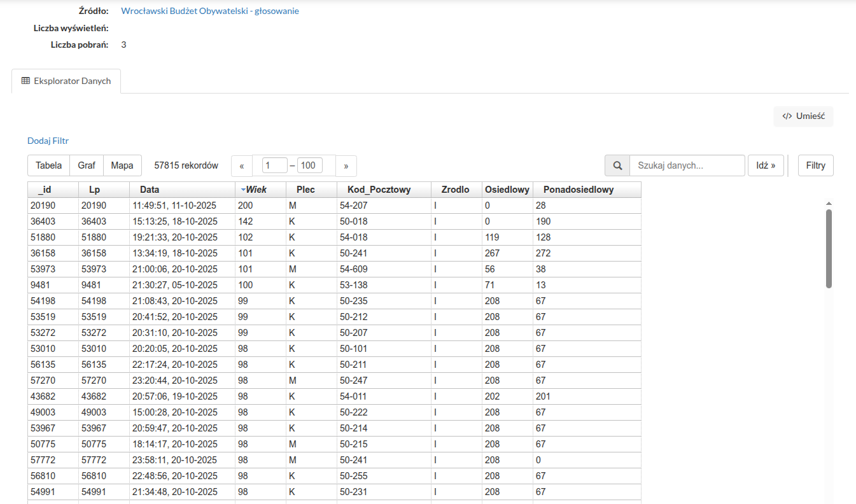Click the Umieść embed code button

803,116
